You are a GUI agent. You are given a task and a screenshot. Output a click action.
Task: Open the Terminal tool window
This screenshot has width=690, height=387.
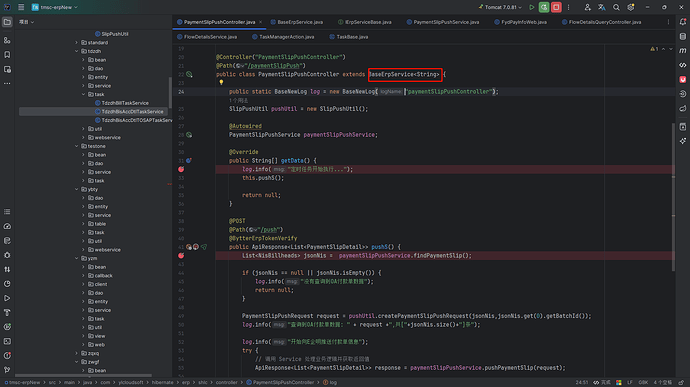[7, 341]
